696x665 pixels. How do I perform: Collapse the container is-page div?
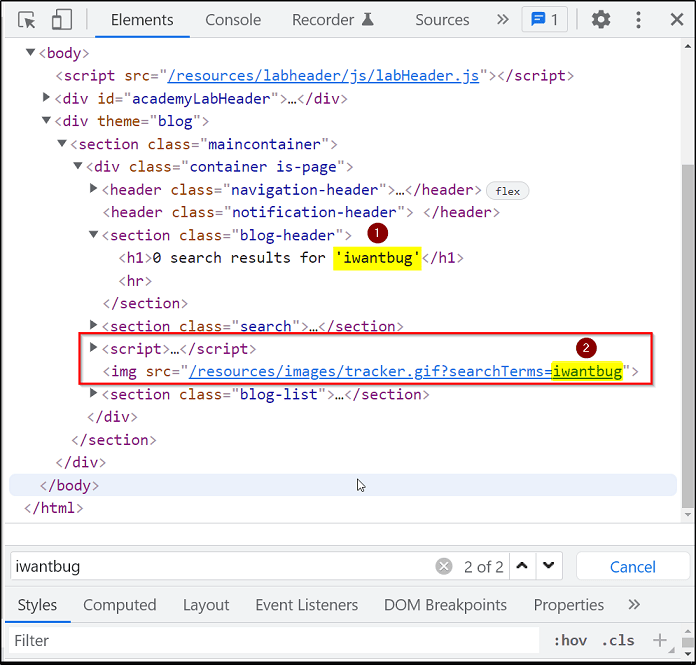click(x=78, y=166)
